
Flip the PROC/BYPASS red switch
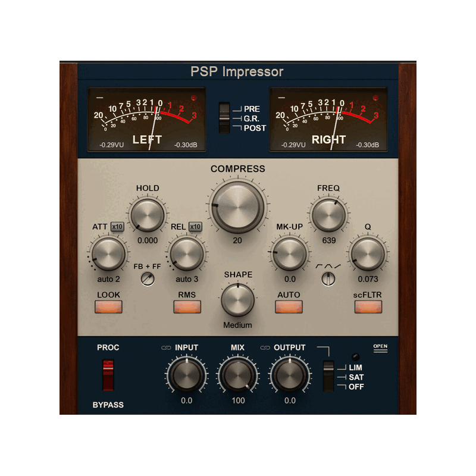pos(108,375)
